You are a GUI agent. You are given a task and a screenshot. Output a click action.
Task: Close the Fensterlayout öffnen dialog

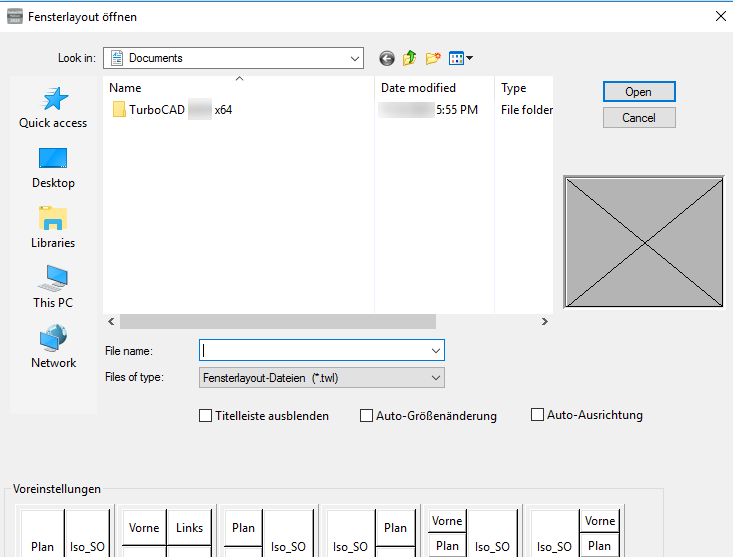(x=720, y=16)
